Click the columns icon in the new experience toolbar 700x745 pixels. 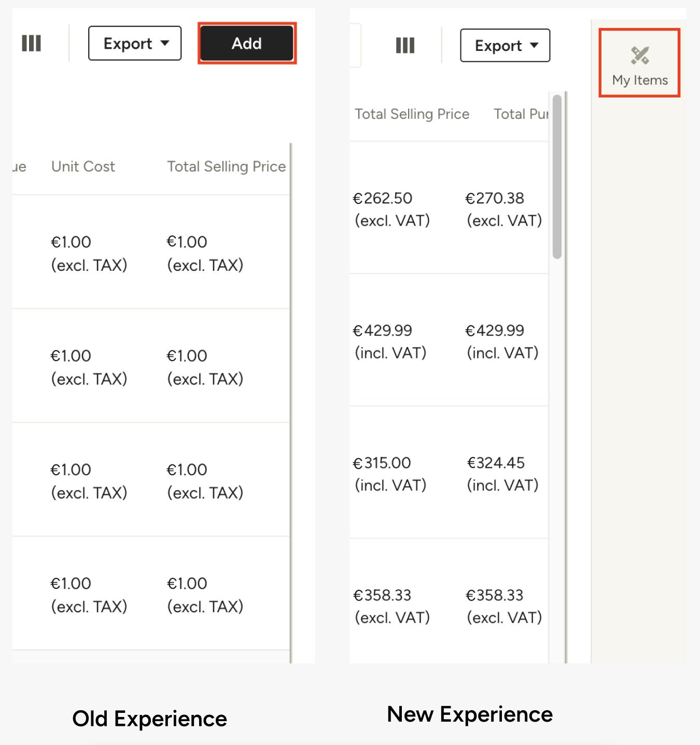click(405, 45)
